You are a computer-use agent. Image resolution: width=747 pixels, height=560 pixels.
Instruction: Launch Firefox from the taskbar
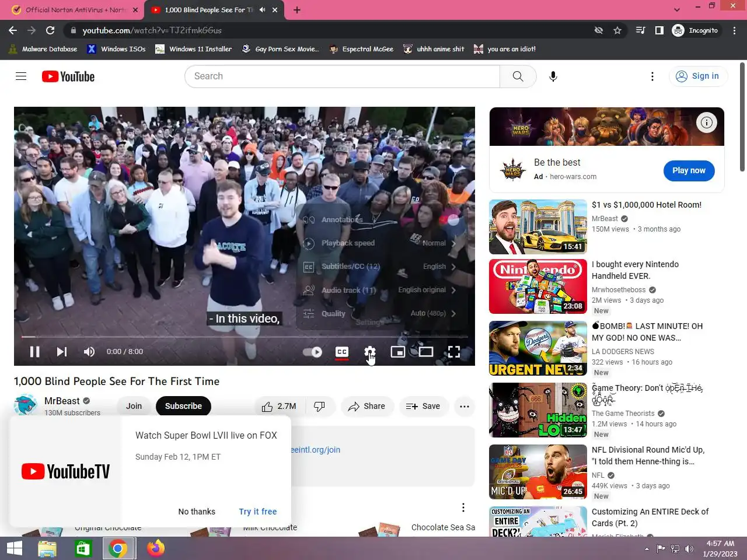[x=155, y=548]
